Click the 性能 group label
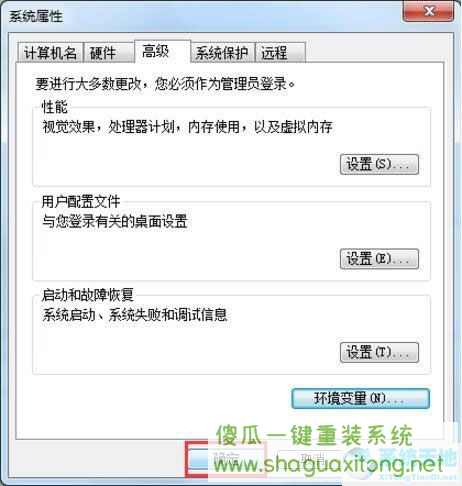Image resolution: width=462 pixels, height=486 pixels. [54, 107]
